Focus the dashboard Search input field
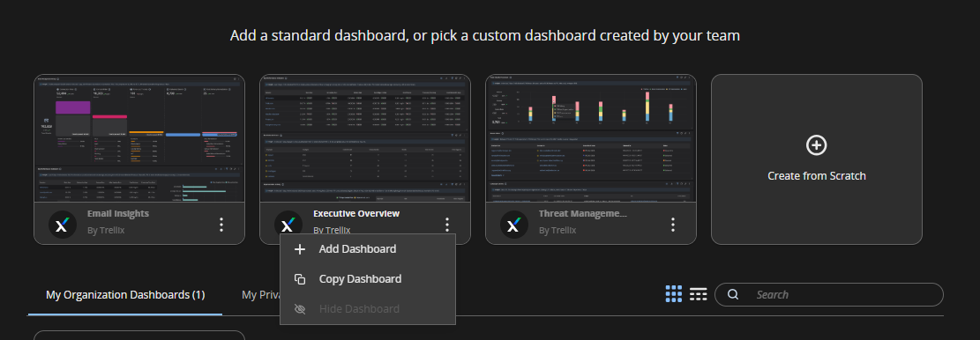 tap(829, 294)
